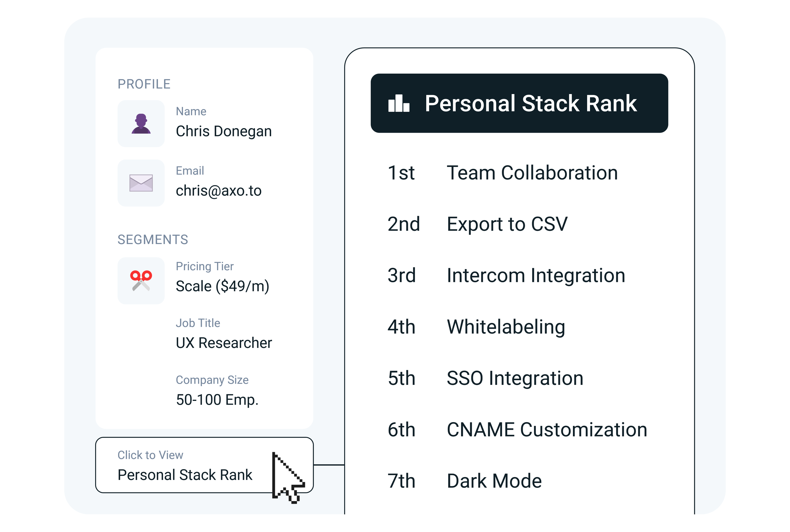Select the SEGMENTS section header
The width and height of the screenshot is (790, 532).
[x=153, y=240]
